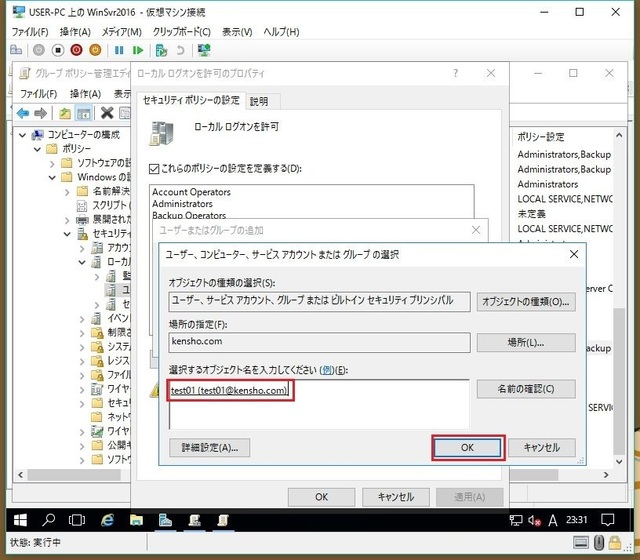Collapse the コンピューターの構成 tree node
The width and height of the screenshot is (640, 560).
[23, 134]
